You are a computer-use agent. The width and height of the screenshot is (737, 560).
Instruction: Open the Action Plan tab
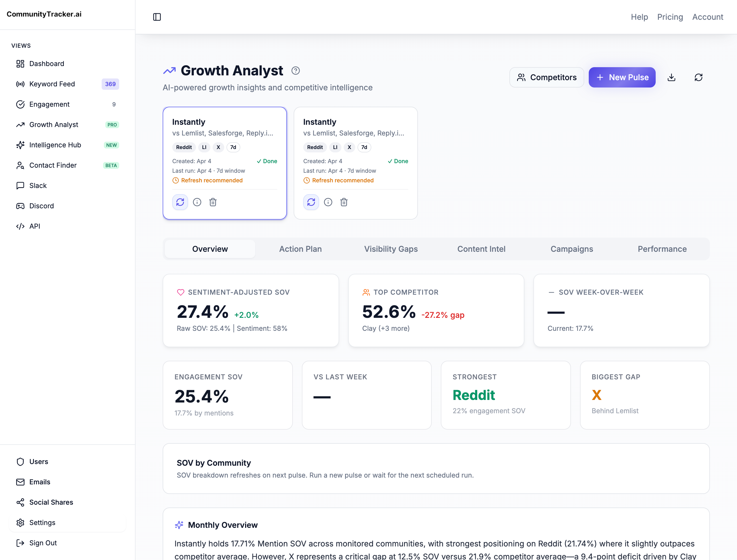(300, 249)
